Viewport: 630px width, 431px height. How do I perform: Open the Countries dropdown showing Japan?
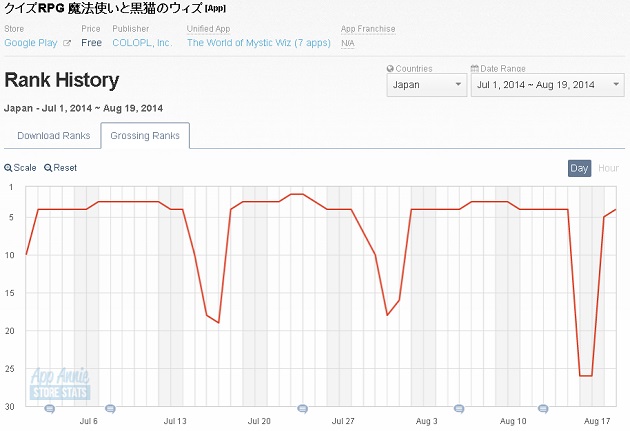point(426,85)
